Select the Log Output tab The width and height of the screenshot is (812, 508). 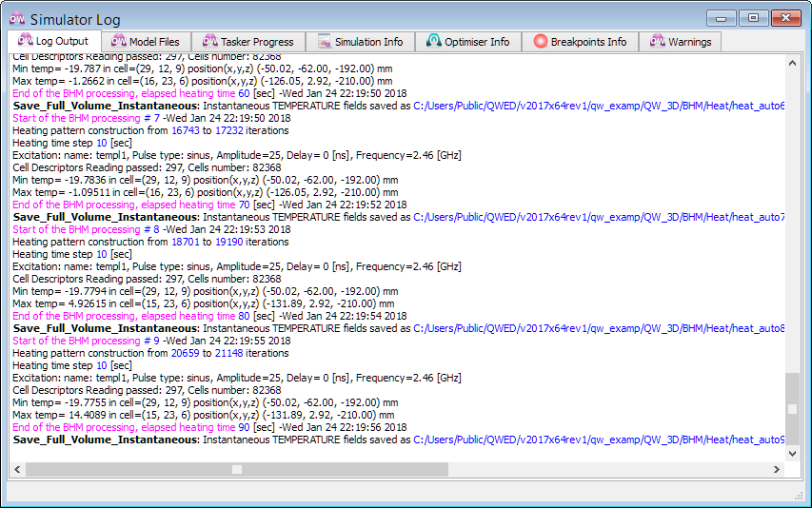(x=53, y=42)
